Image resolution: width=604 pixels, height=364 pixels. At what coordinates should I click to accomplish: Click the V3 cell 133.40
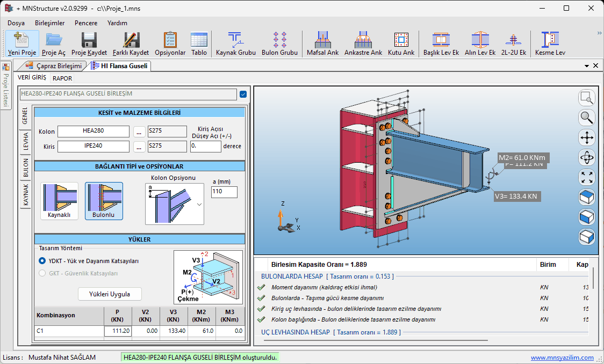(174, 331)
